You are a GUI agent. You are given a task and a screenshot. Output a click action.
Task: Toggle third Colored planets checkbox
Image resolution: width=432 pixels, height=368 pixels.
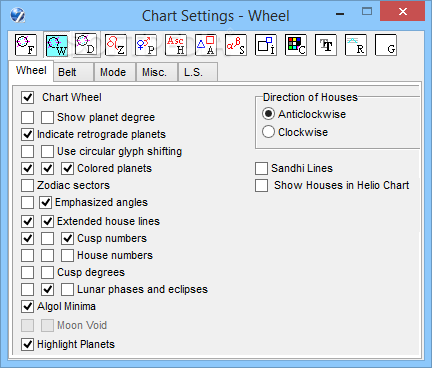tap(67, 168)
